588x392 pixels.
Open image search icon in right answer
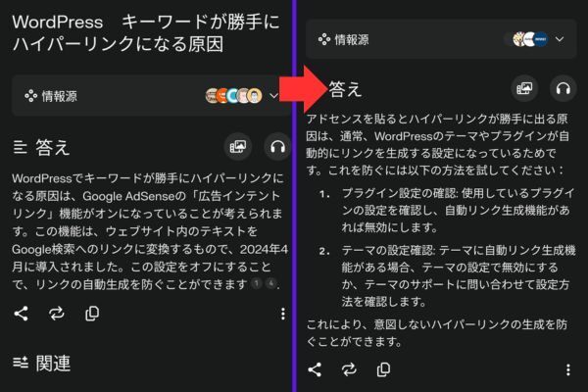point(524,88)
